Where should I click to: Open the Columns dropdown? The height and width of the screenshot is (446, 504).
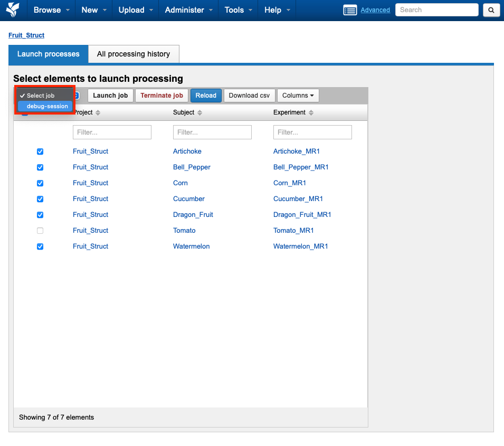[x=298, y=96]
